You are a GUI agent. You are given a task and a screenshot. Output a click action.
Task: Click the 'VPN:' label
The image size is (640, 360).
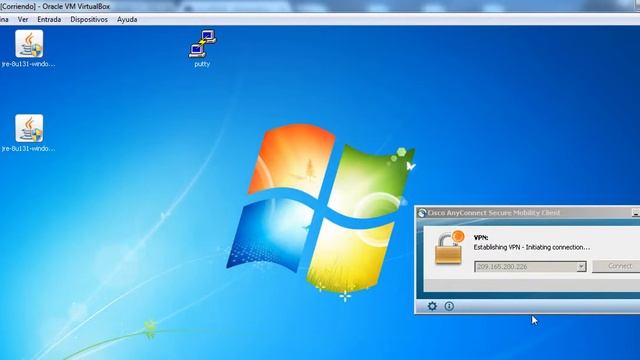pyautogui.click(x=481, y=238)
